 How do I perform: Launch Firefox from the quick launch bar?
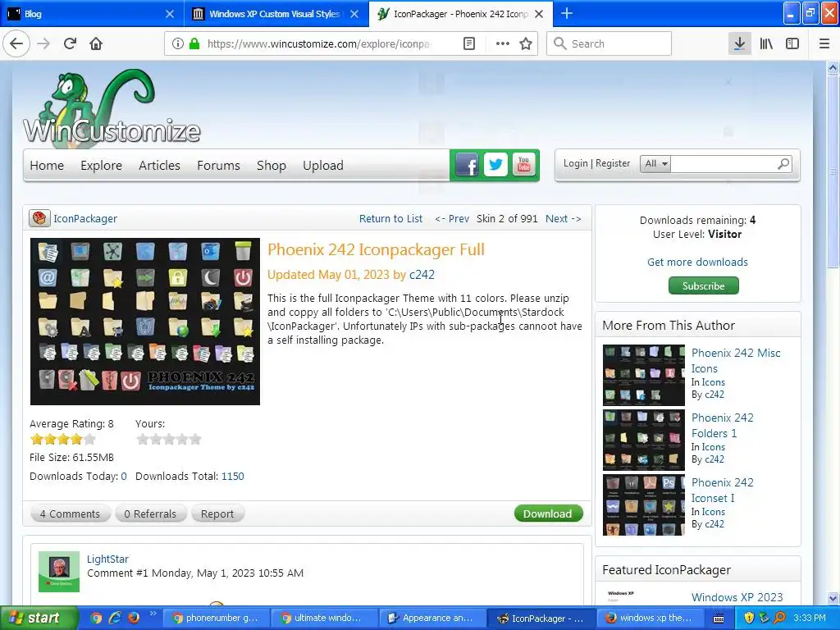(x=134, y=618)
